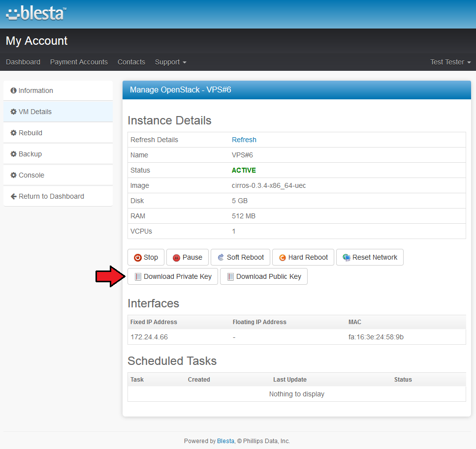Click the Refresh details link
The image size is (476, 449).
coord(244,140)
